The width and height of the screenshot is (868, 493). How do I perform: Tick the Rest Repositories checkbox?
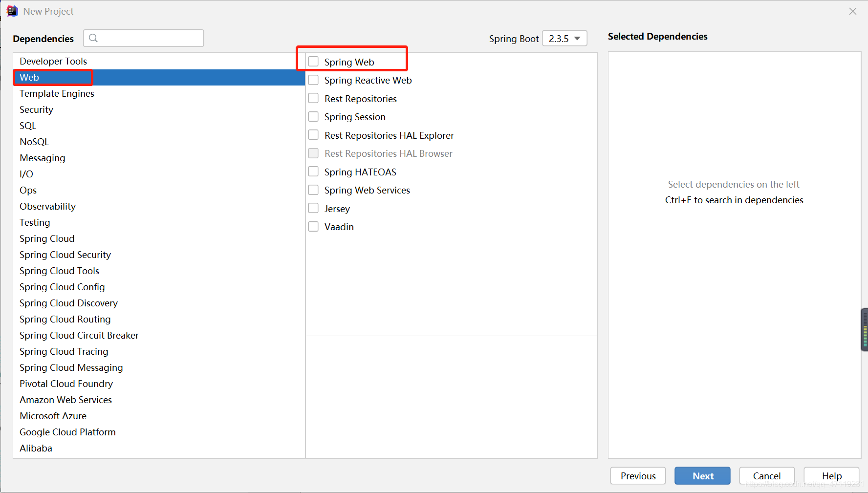click(313, 98)
